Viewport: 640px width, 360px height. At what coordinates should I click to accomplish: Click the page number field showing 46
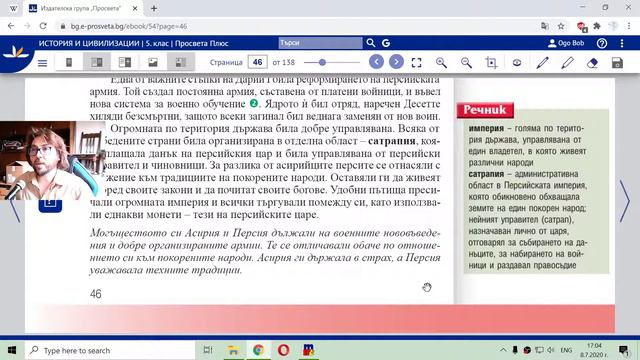pyautogui.click(x=258, y=62)
